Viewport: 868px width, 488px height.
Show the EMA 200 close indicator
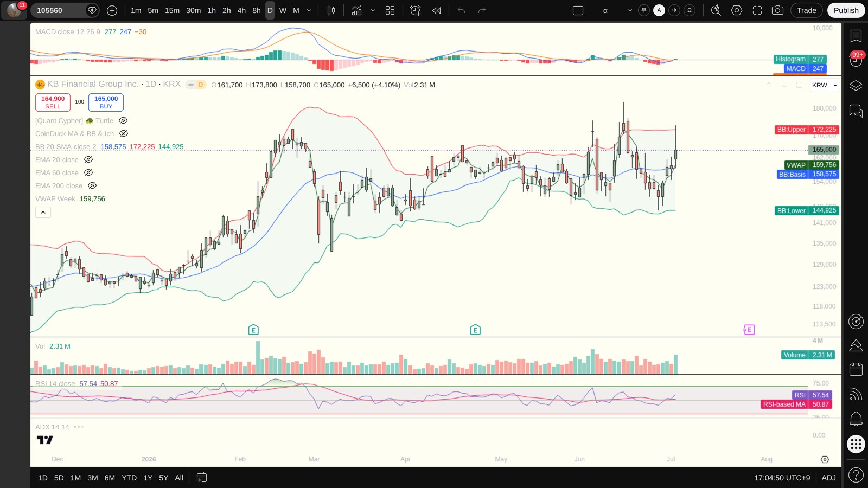[x=92, y=186]
